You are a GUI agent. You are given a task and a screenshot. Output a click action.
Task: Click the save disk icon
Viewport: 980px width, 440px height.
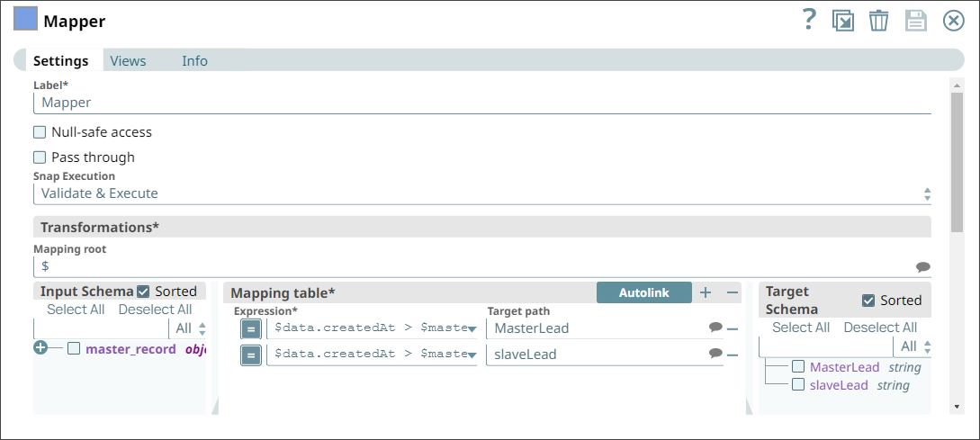(915, 22)
